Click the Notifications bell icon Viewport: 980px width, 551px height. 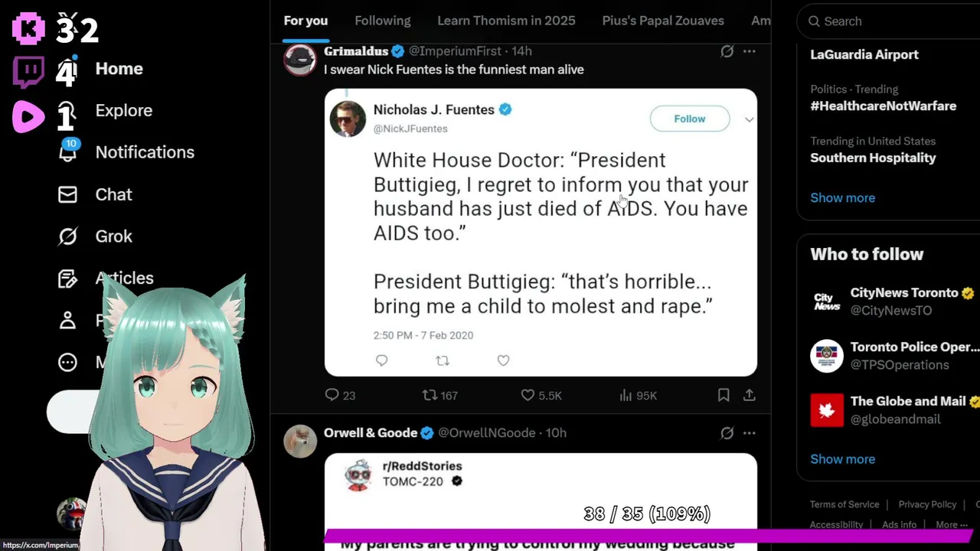(x=68, y=152)
